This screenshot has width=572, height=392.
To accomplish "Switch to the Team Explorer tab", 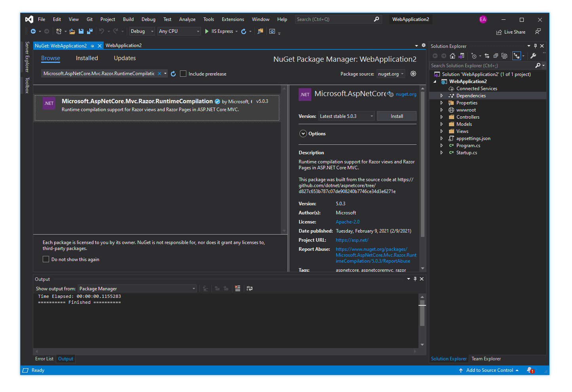I will click(486, 359).
